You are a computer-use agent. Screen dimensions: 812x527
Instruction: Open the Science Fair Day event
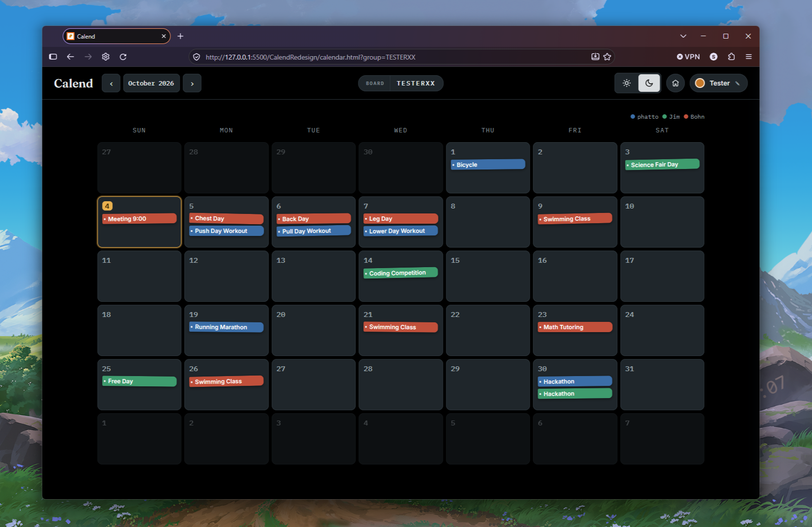662,165
